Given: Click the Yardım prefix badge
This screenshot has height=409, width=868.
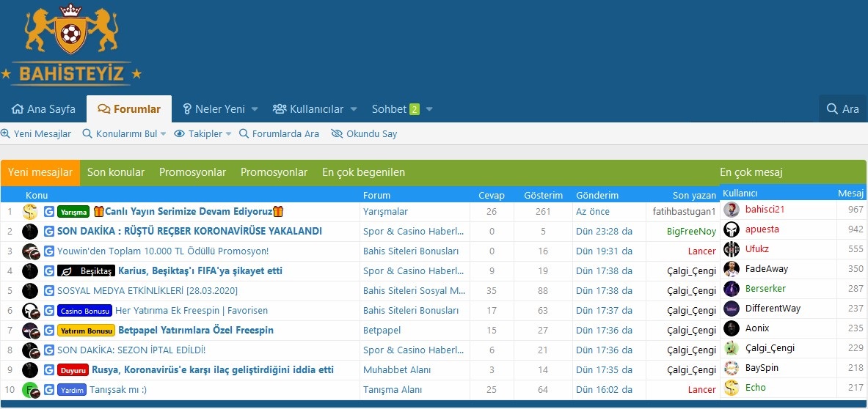Looking at the screenshot, I should [71, 390].
